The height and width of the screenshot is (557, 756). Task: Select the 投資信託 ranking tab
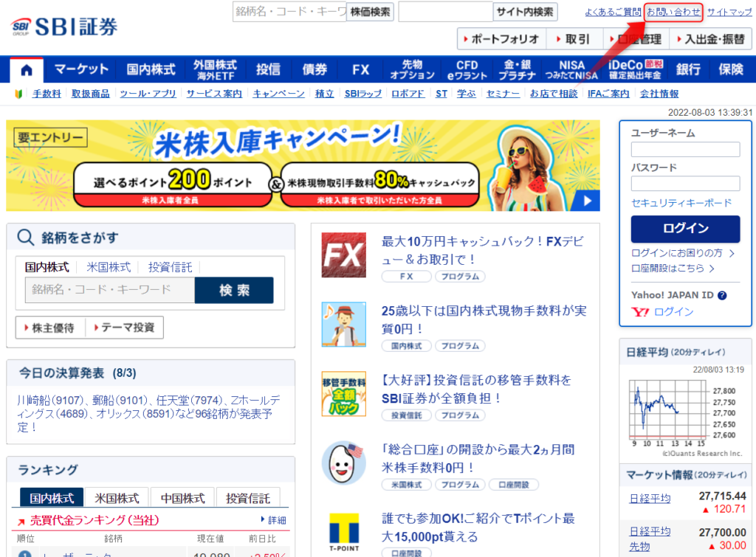coord(248,498)
